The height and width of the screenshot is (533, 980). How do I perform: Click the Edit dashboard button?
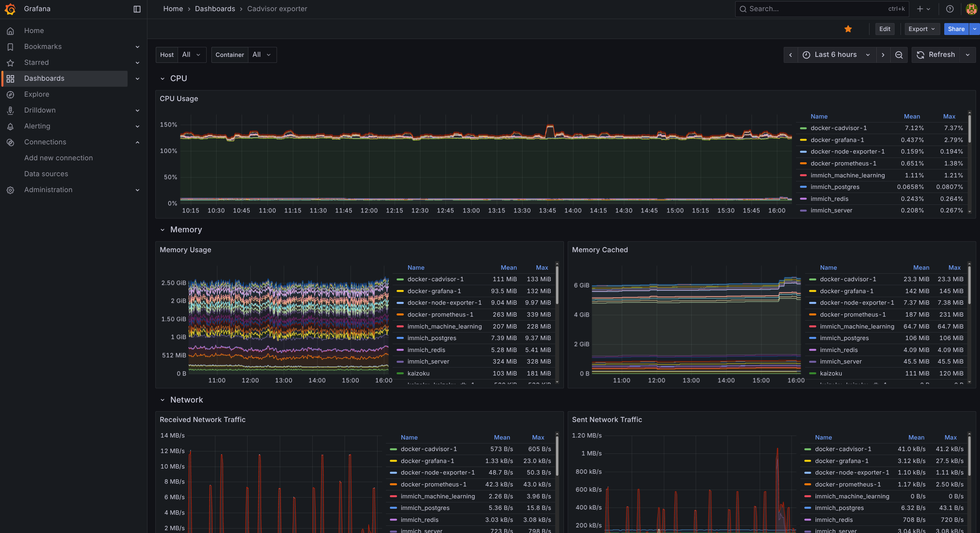pos(885,29)
